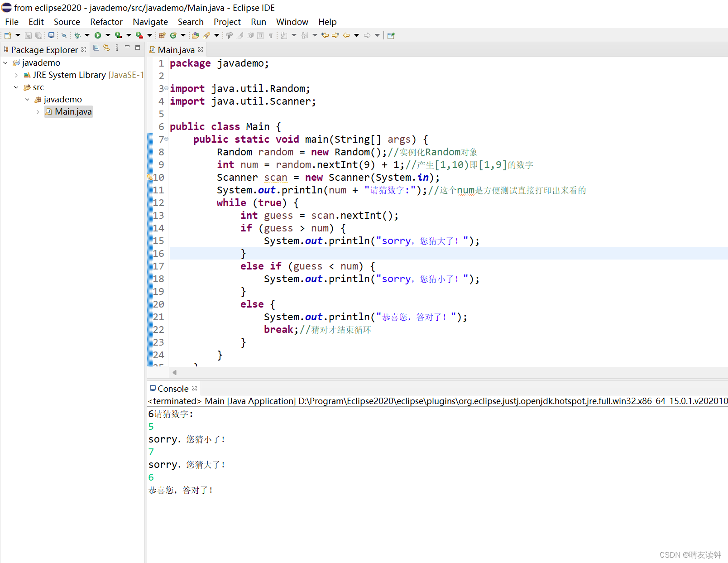Click the Skip All Breakpoints icon

64,35
